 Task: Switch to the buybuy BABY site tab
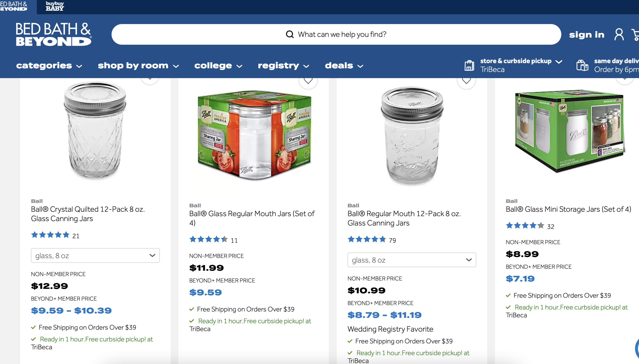click(55, 6)
